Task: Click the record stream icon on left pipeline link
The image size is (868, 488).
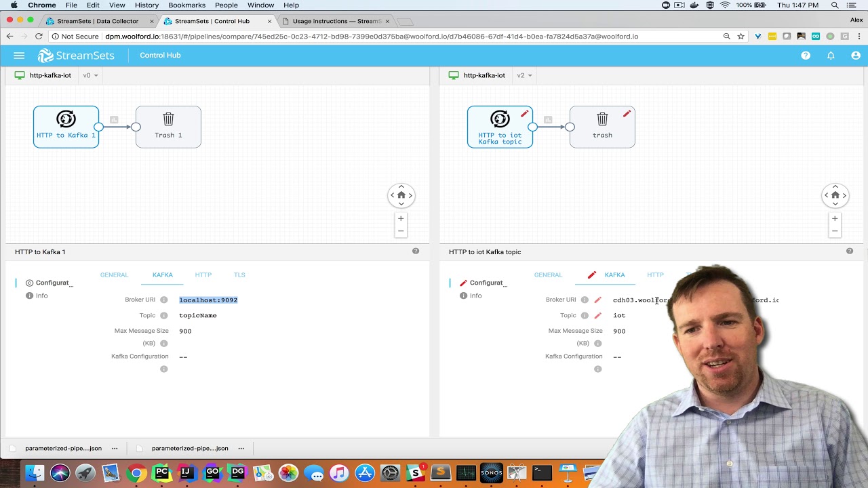Action: [114, 120]
